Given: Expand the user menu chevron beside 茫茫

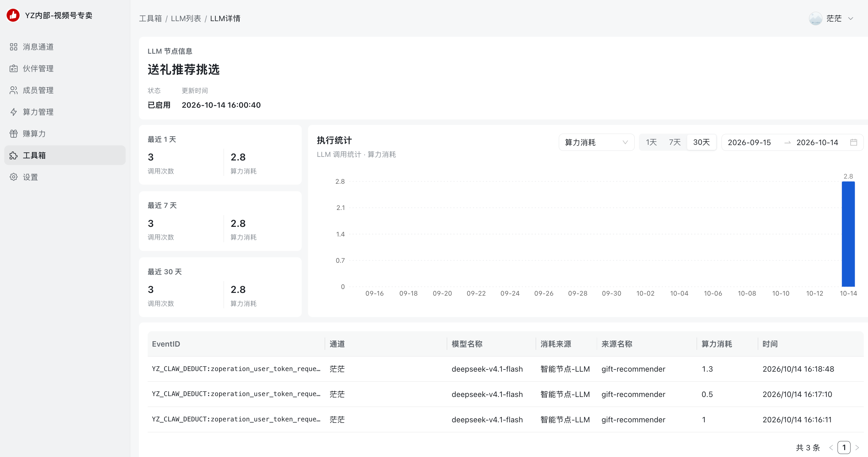Looking at the screenshot, I should pyautogui.click(x=851, y=18).
